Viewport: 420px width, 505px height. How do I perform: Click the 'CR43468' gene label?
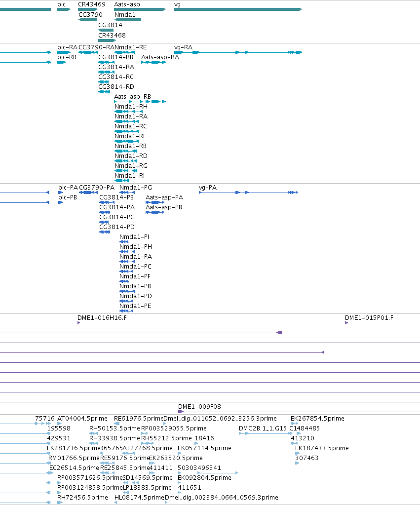112,36
